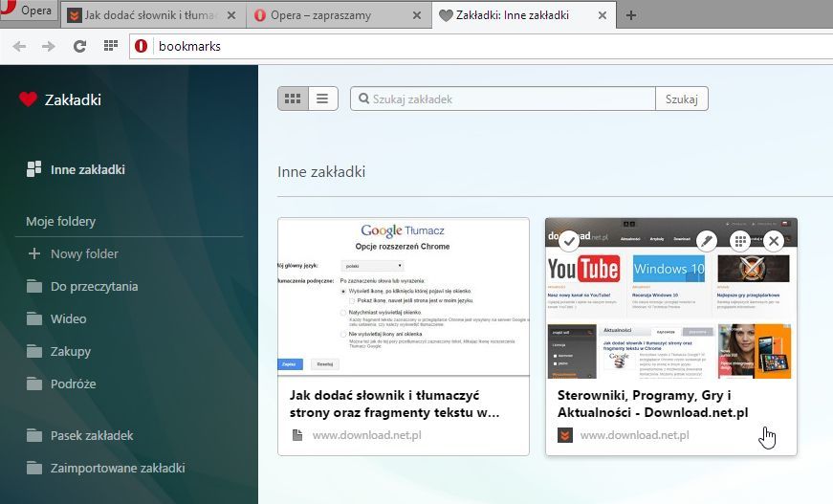Close the 'Opera – zapraszamy' tab
This screenshot has height=504, width=833.
pyautogui.click(x=417, y=15)
